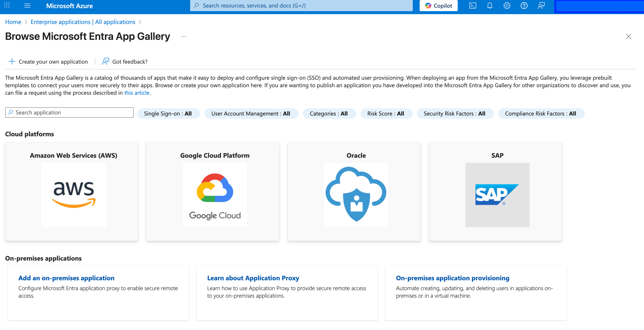The width and height of the screenshot is (644, 330).
Task: Select the Amazon Web Services tile
Action: [x=72, y=191]
